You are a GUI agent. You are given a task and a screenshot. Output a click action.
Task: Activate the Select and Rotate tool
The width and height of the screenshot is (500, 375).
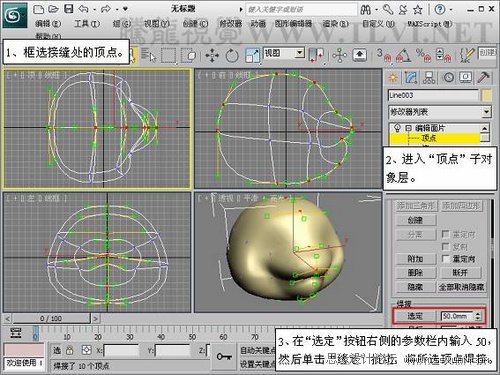coord(232,55)
